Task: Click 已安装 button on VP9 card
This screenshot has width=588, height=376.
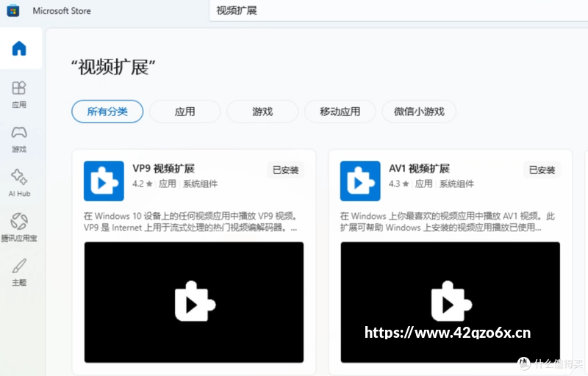Action: click(x=285, y=170)
